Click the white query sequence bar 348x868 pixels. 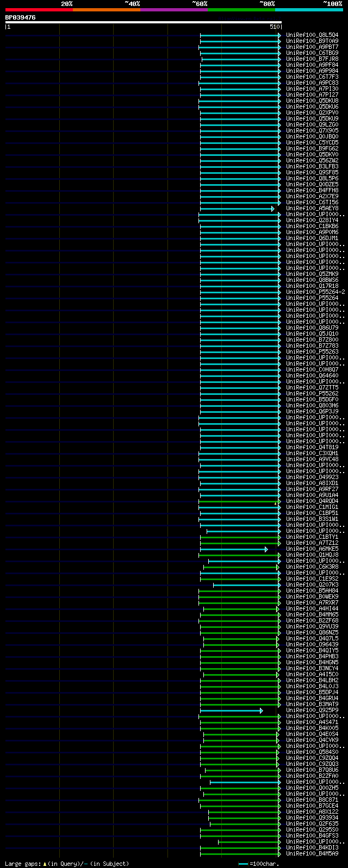143,22
